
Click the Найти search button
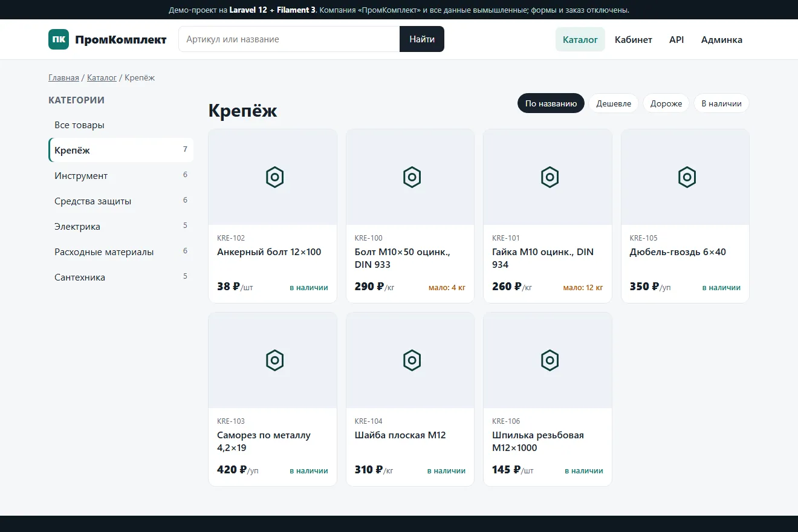click(x=422, y=39)
